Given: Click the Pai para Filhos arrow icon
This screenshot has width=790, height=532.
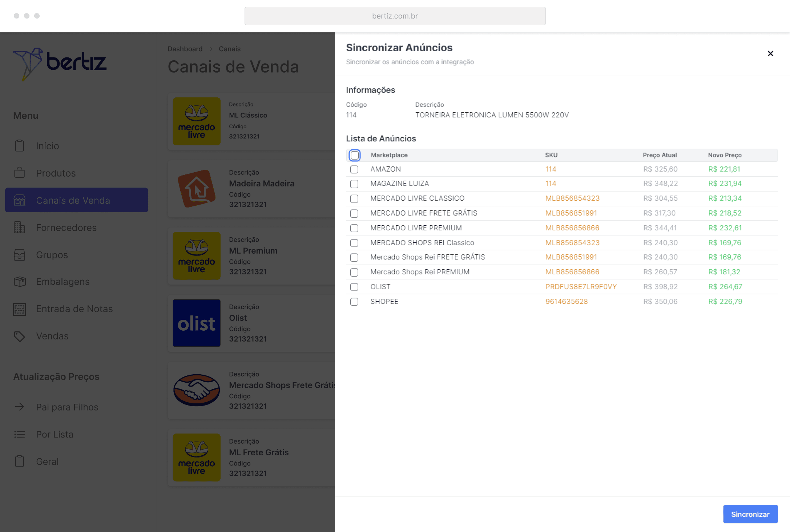Looking at the screenshot, I should (20, 407).
